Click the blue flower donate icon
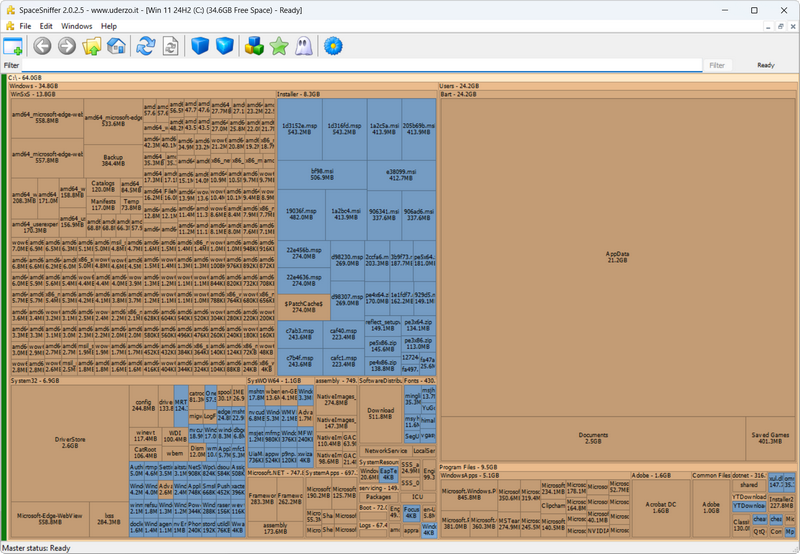 [333, 46]
